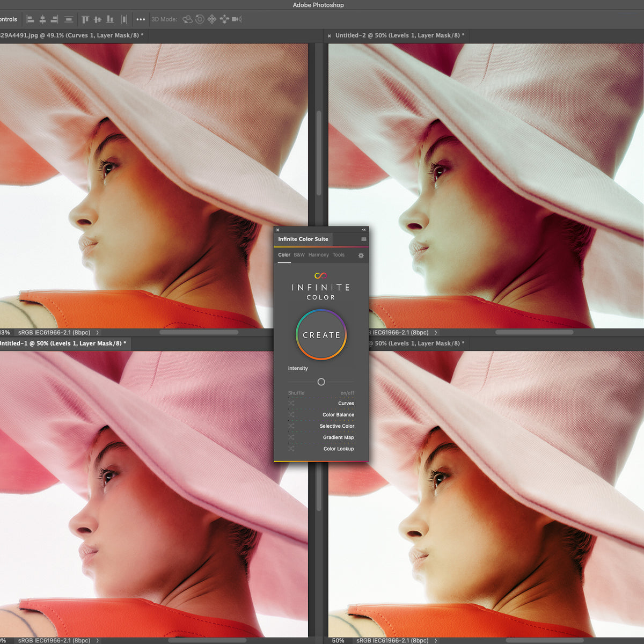The image size is (644, 644).
Task: Open the Harmony tab in Infinite Color
Action: pos(319,255)
